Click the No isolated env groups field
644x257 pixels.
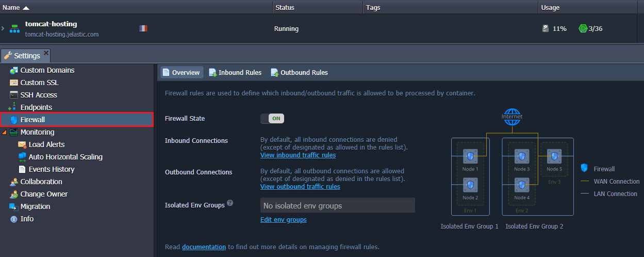337,205
